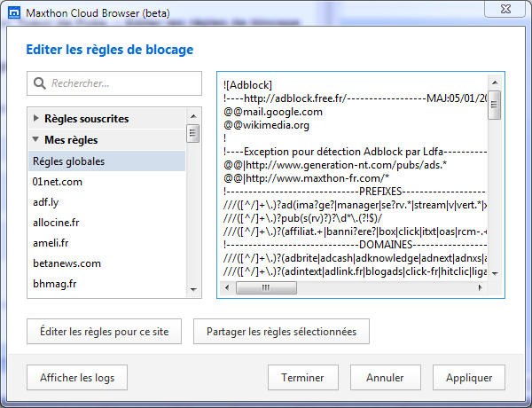This screenshot has width=532, height=408.
Task: Click the editor vertical scroll-up arrow
Action: pos(495,82)
